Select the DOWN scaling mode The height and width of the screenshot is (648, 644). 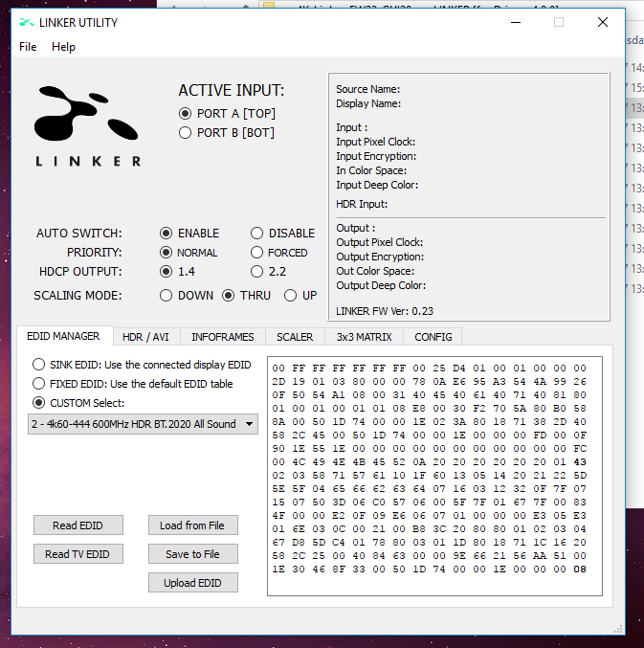(167, 296)
